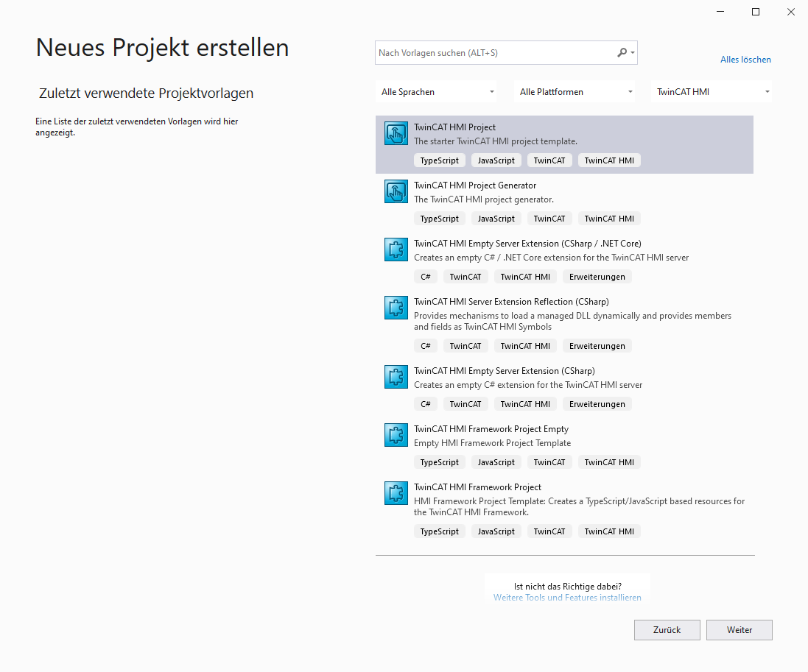Select TwinCAT HMI Framework Project Empty title
Image resolution: width=808 pixels, height=672 pixels.
pos(491,429)
